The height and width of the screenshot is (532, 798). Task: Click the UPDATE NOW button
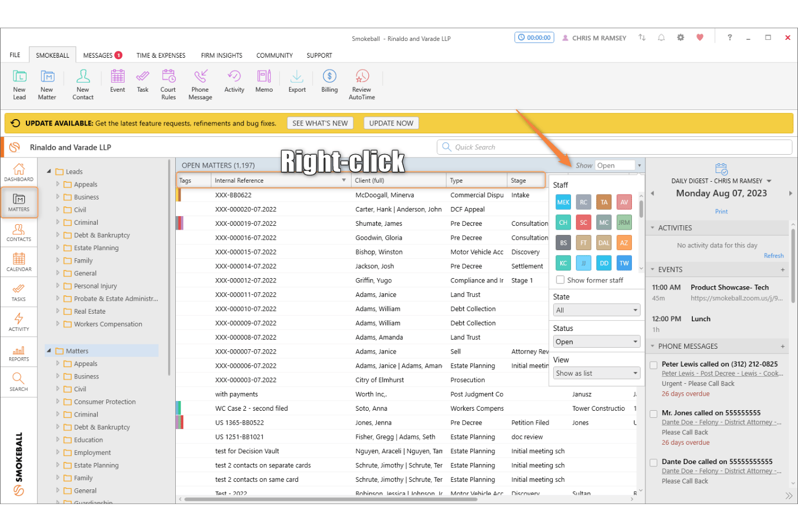pos(391,123)
